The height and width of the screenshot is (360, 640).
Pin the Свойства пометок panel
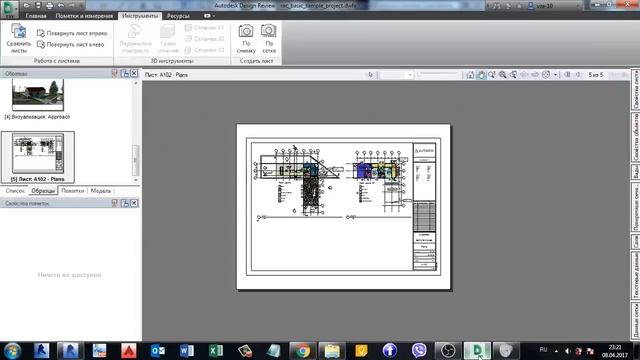pyautogui.click(x=115, y=203)
